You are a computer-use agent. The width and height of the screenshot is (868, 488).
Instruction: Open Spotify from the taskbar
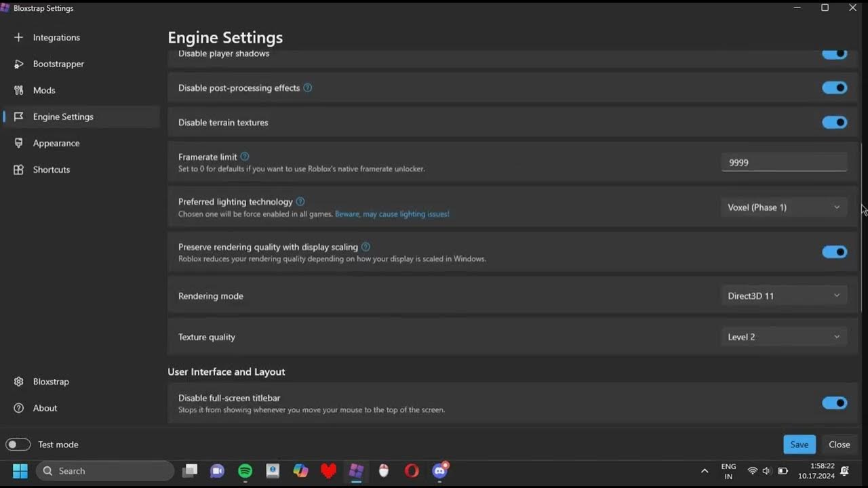245,471
